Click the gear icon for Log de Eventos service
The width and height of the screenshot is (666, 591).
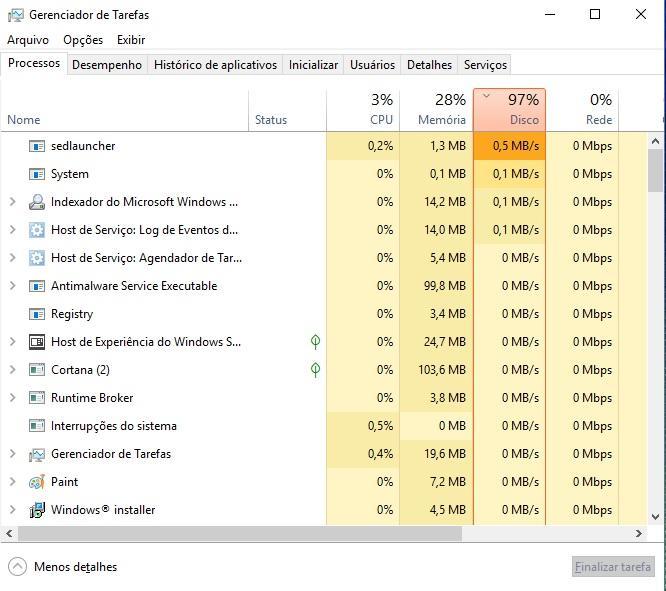37,230
